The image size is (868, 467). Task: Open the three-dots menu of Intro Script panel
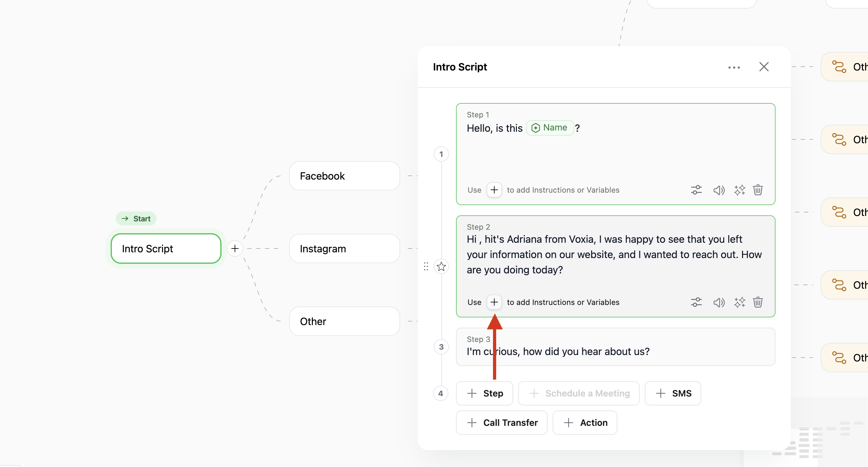(734, 67)
